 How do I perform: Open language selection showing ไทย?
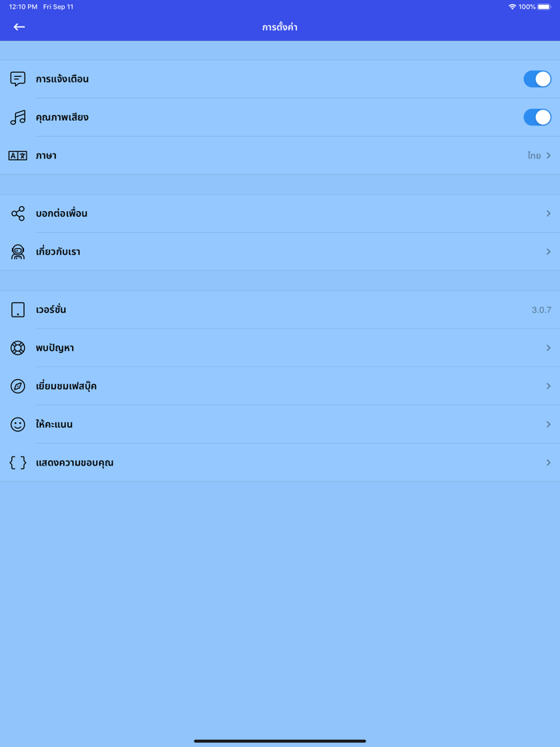[x=280, y=155]
